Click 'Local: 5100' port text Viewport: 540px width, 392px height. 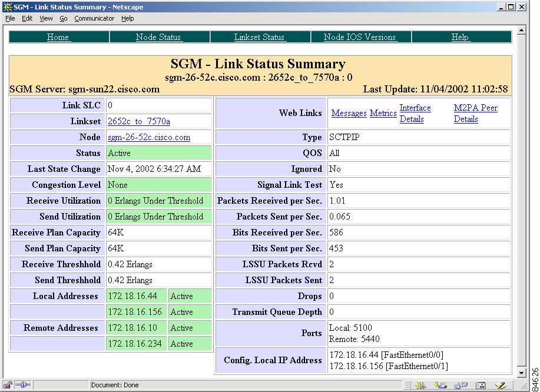coord(350,328)
